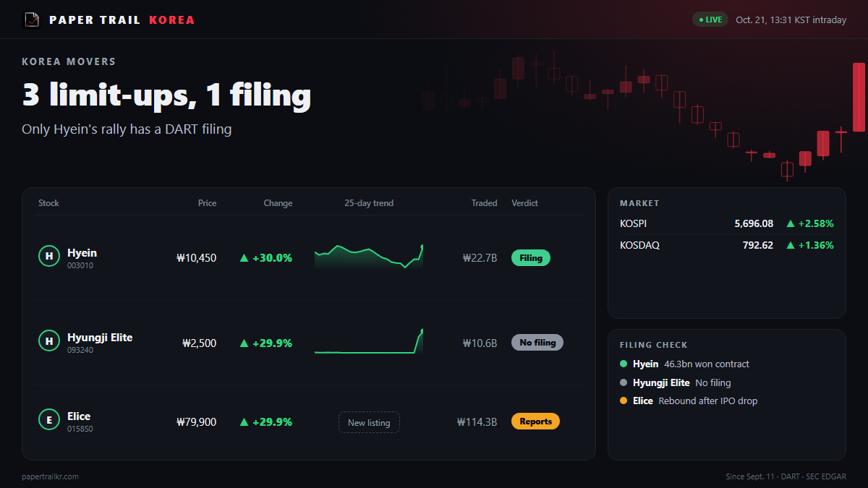Click Hyungji Elite's +29.9% change value

(x=273, y=343)
